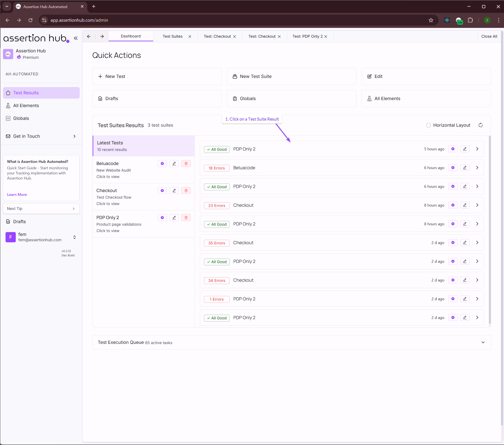
Task: Delete the PDP Only 2 test suite
Action: pyautogui.click(x=186, y=217)
